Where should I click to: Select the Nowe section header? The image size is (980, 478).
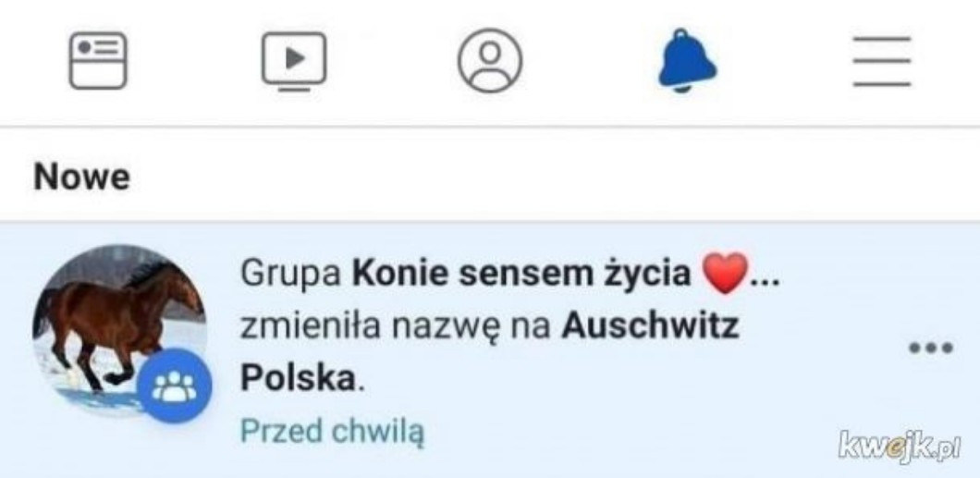(82, 178)
